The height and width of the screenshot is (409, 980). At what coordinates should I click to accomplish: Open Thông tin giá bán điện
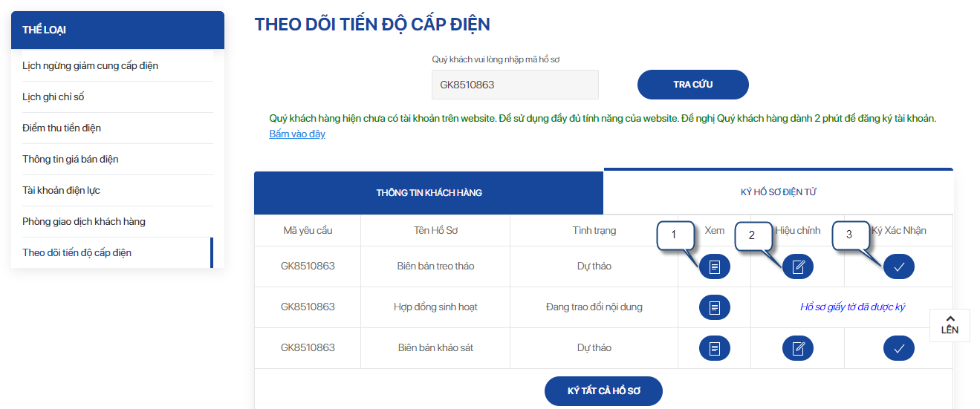point(71,160)
